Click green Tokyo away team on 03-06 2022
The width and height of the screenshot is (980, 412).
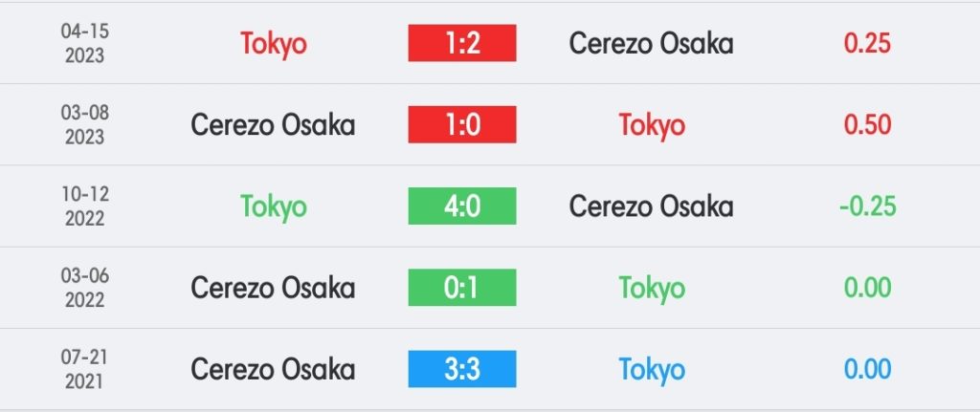pos(652,289)
